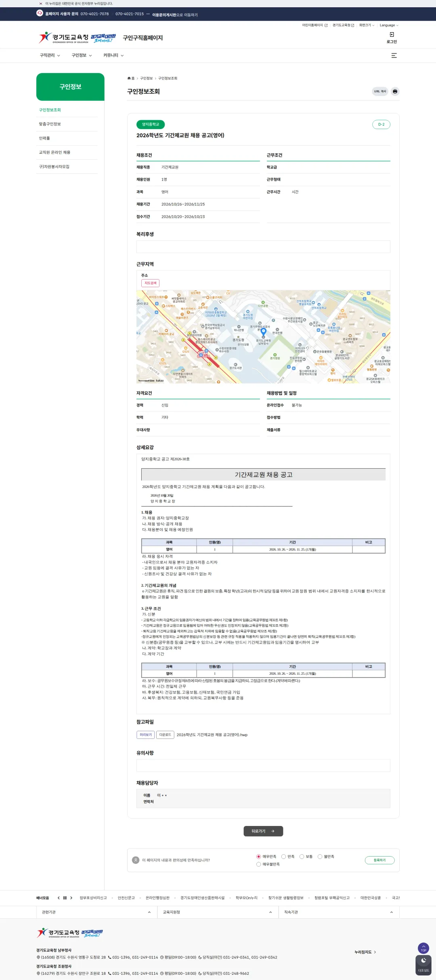Click the Kakao map of work location
The image size is (436, 980).
click(x=263, y=337)
